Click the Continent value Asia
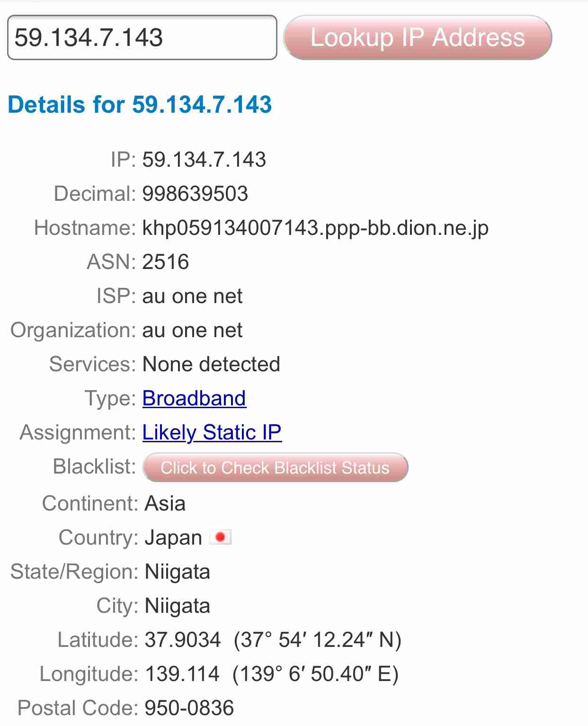This screenshot has height=726, width=588. tap(165, 503)
